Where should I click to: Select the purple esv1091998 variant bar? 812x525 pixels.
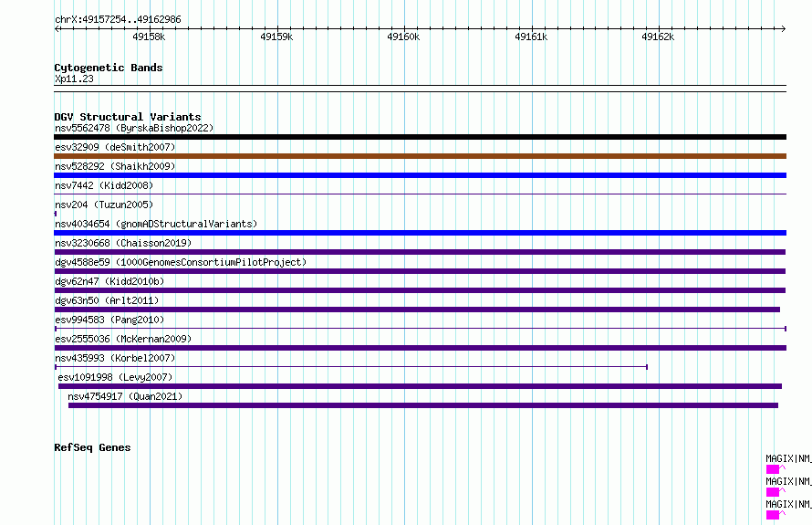click(420, 386)
